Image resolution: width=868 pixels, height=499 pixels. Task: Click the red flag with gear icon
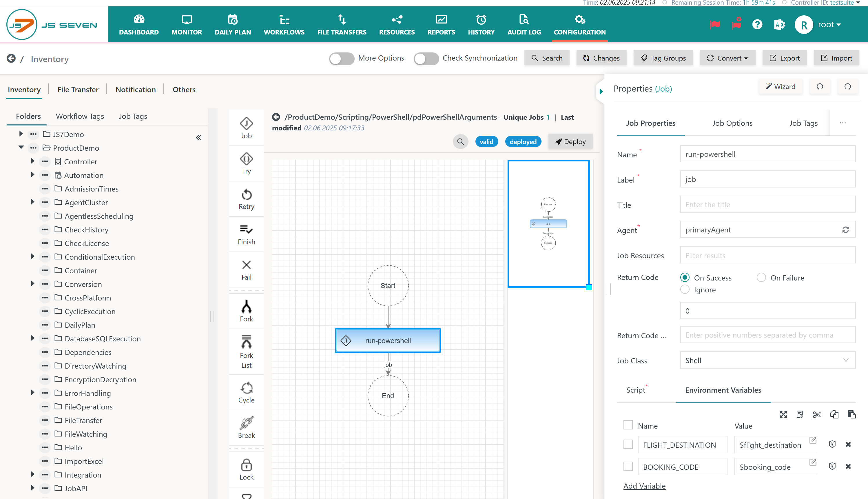click(x=736, y=24)
